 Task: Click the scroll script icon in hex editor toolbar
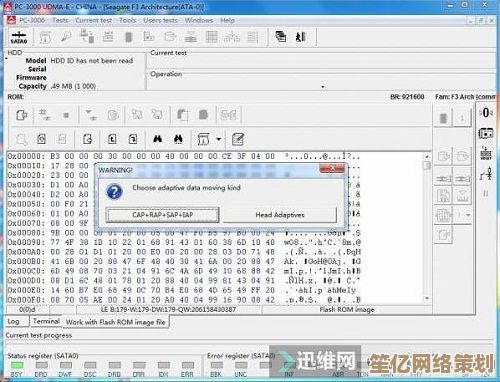[x=204, y=139]
